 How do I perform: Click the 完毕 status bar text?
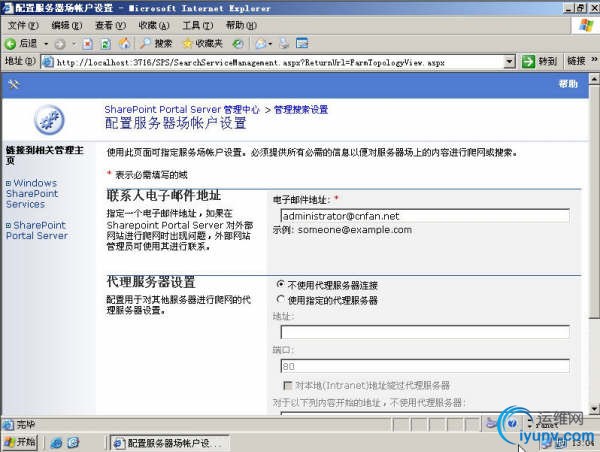tap(25, 424)
